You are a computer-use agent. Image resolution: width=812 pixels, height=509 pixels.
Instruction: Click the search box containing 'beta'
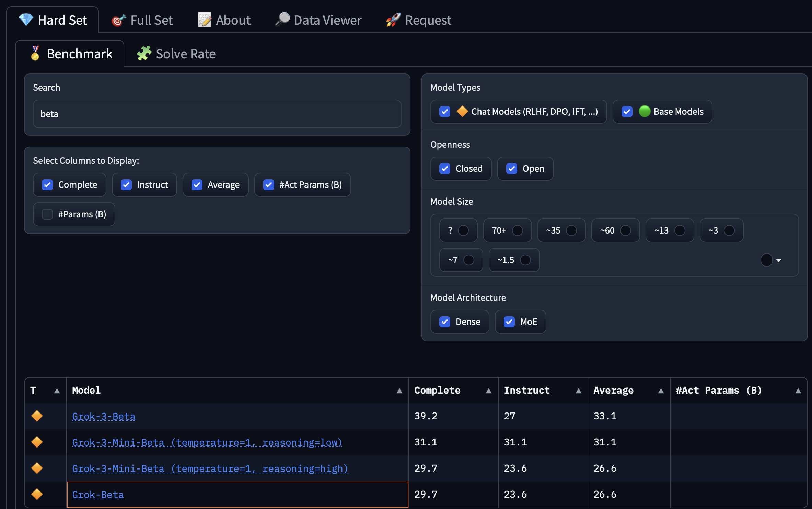217,114
